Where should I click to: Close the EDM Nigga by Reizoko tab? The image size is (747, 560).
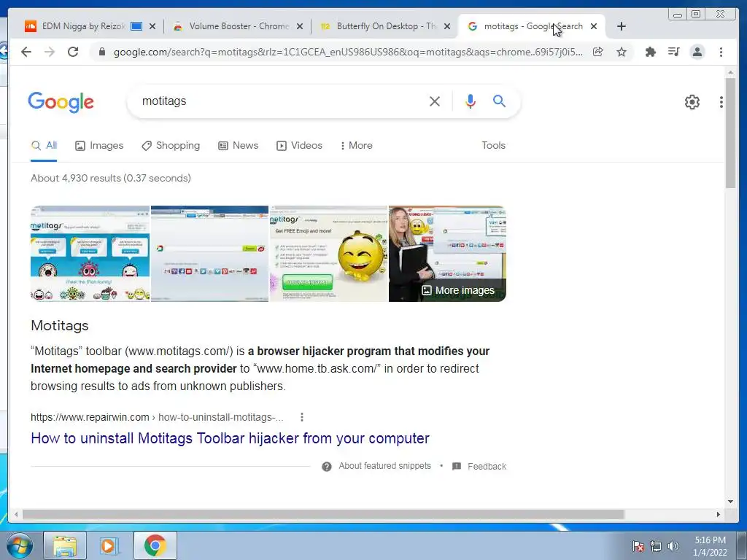click(152, 26)
